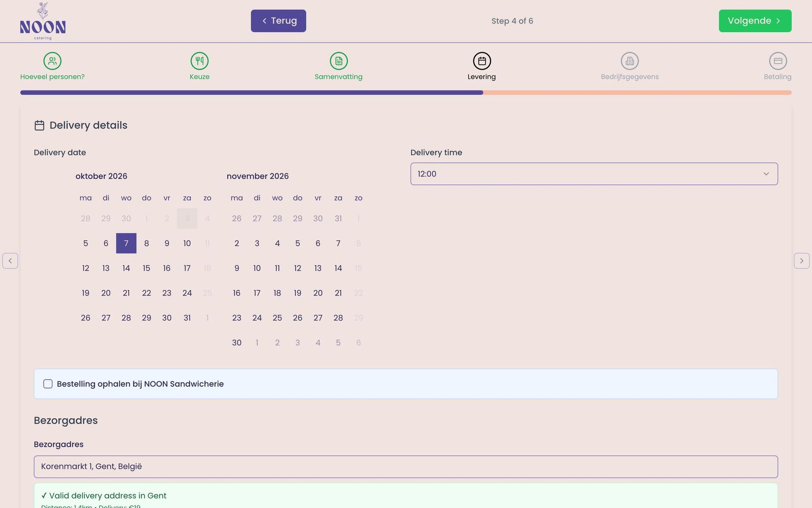Click the purple step progress bar

pos(252,93)
